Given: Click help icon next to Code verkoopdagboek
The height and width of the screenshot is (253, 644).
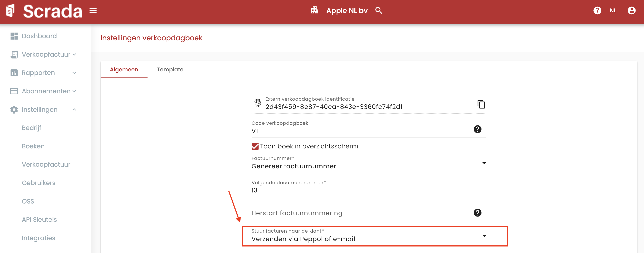Looking at the screenshot, I should click(x=477, y=129).
